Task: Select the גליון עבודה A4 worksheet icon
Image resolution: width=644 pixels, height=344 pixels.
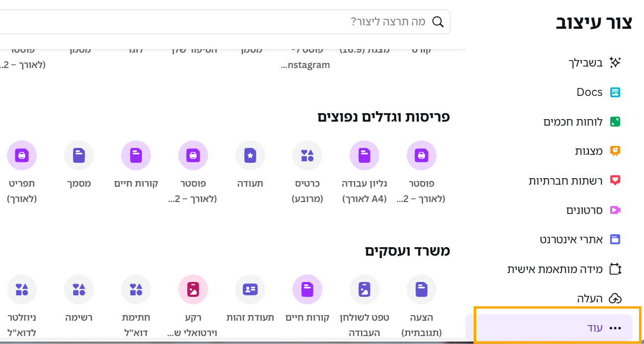Action: click(x=364, y=155)
